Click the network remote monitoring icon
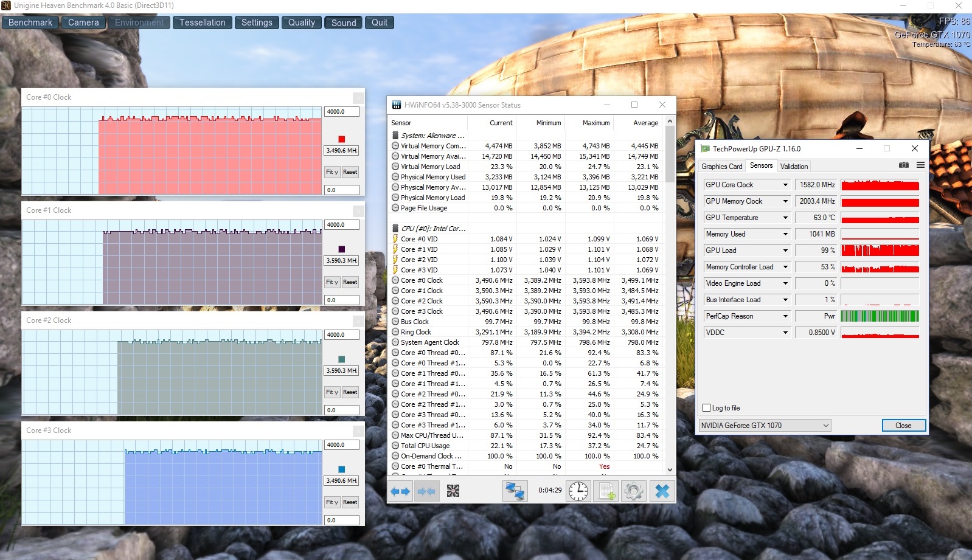Screen dimensions: 972x560 [515, 491]
